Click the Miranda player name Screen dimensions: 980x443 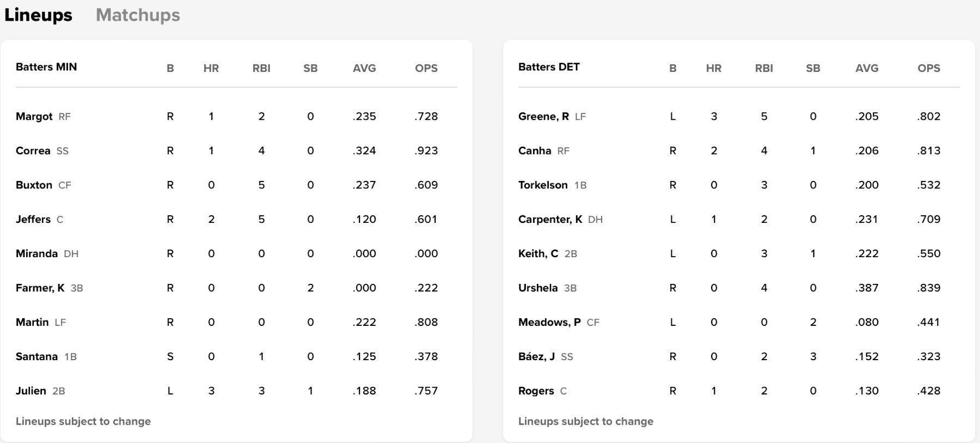[x=36, y=254]
